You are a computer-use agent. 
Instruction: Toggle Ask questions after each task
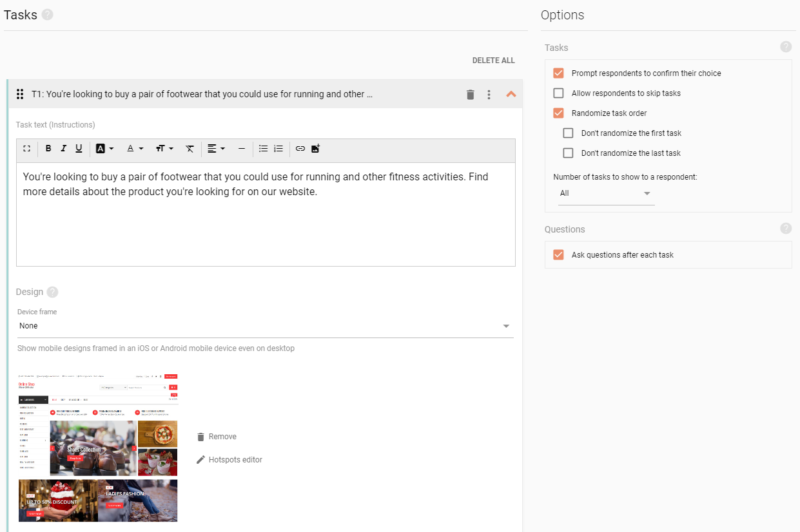pyautogui.click(x=558, y=254)
